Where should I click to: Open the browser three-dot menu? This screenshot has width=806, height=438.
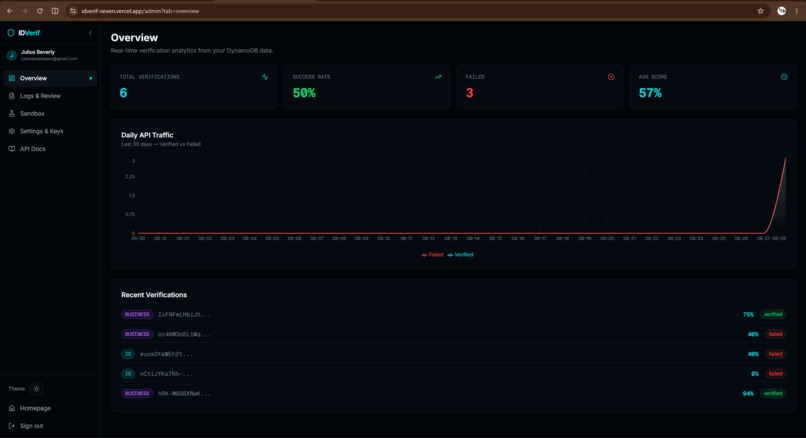pos(797,11)
